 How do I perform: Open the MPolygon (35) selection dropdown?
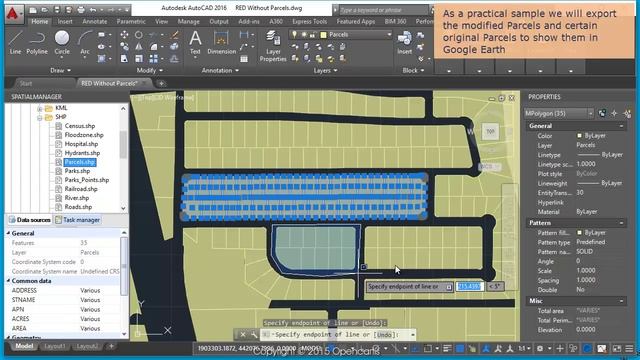[x=590, y=113]
